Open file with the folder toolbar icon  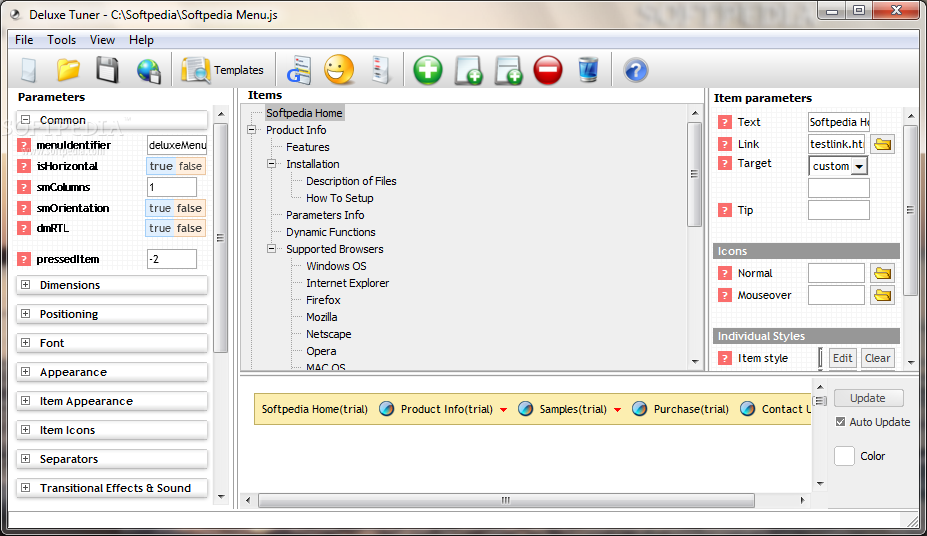click(x=69, y=70)
